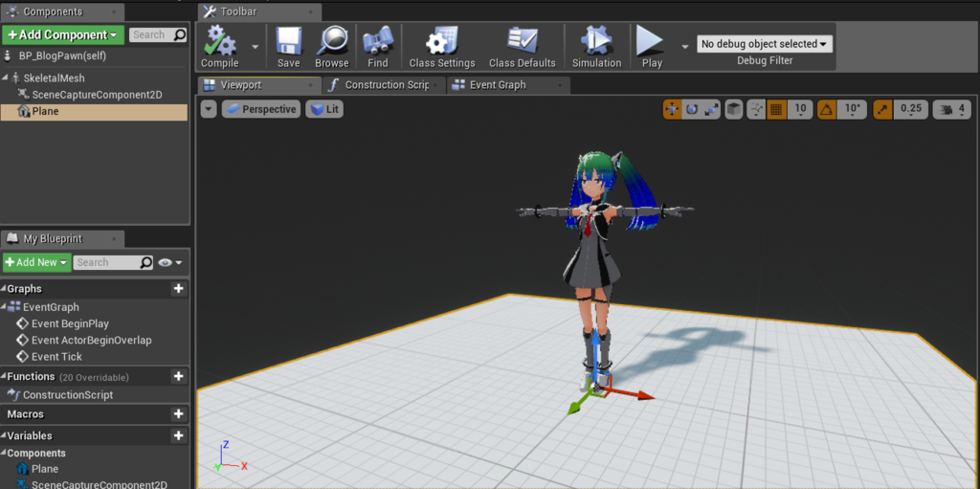Open Find with the binoculars icon

click(378, 47)
